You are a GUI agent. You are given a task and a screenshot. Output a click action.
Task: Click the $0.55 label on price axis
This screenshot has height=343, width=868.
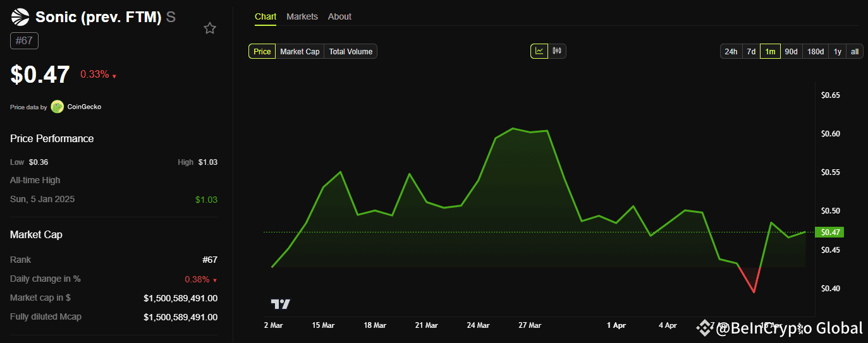(x=830, y=172)
